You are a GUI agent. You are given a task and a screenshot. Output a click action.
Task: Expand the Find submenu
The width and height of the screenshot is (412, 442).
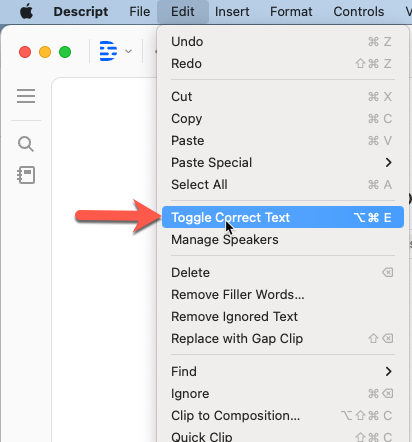[283, 371]
